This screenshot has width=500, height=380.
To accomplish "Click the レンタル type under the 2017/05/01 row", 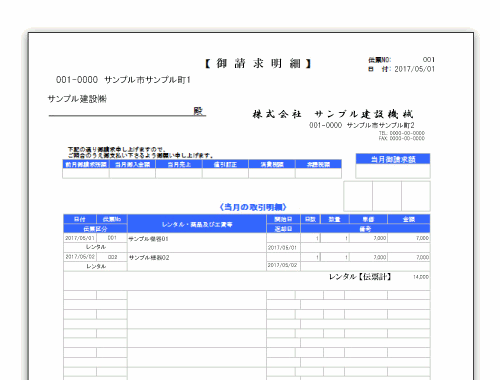I will pyautogui.click(x=96, y=247).
